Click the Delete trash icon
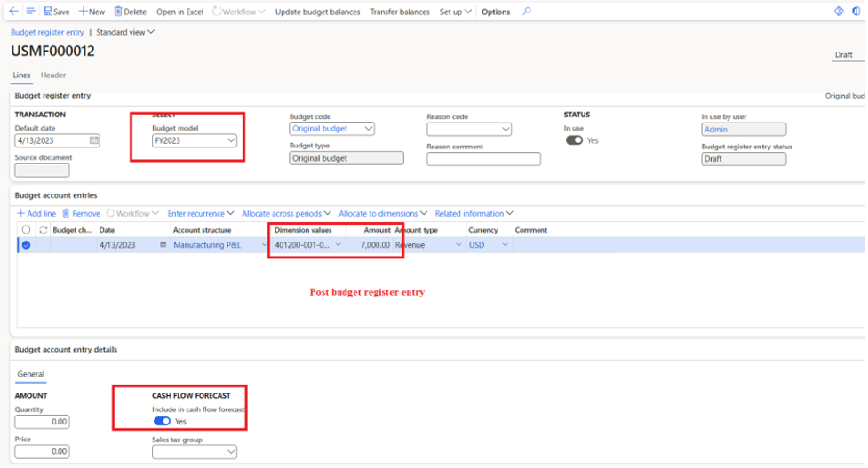Screen dimensions: 868x468 [118, 12]
